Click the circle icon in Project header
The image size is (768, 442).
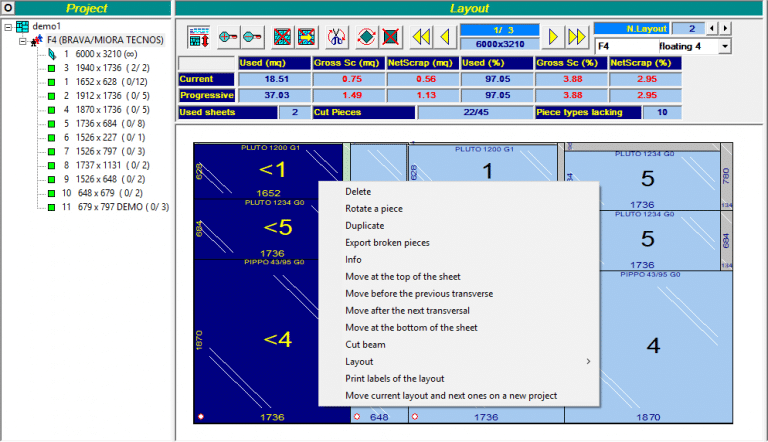coord(8,8)
